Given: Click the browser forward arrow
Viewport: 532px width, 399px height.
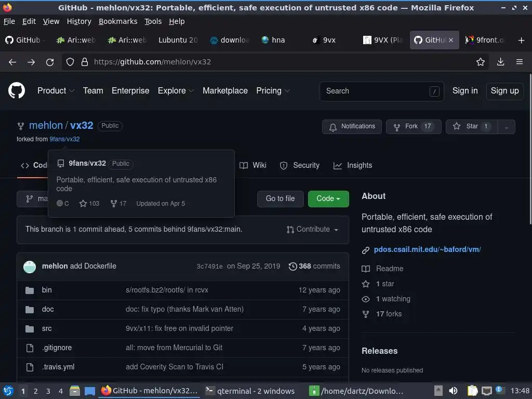Looking at the screenshot, I should (x=31, y=62).
